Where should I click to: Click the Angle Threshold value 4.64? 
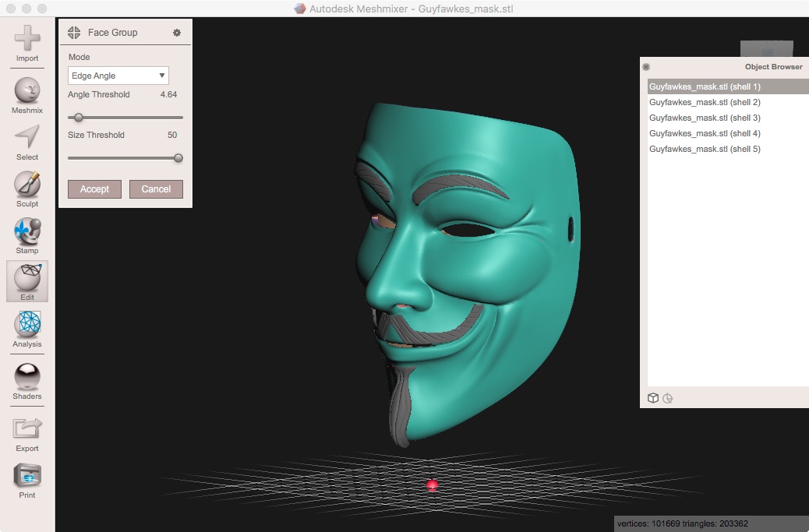click(x=168, y=94)
